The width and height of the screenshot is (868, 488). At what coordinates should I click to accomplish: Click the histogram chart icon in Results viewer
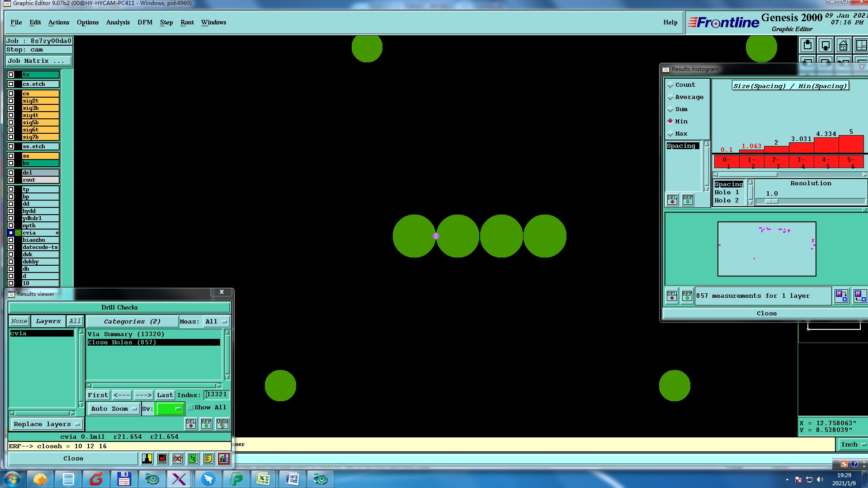pos(224,459)
